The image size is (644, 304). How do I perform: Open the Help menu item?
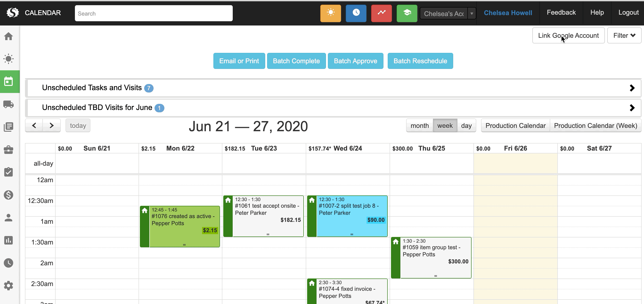(597, 13)
